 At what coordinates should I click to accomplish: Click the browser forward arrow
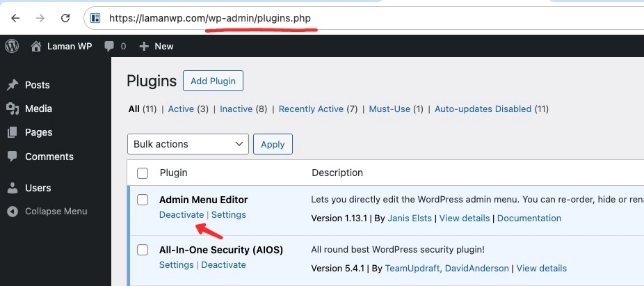pos(40,18)
